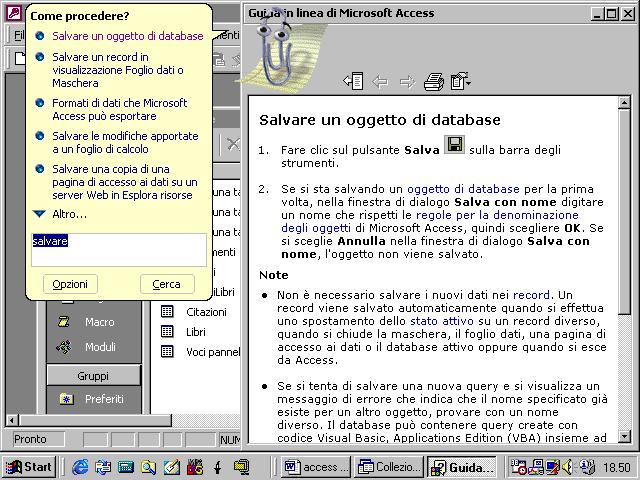Click the Opzioni button in assistant balloon
The width and height of the screenshot is (640, 480).
(x=70, y=284)
